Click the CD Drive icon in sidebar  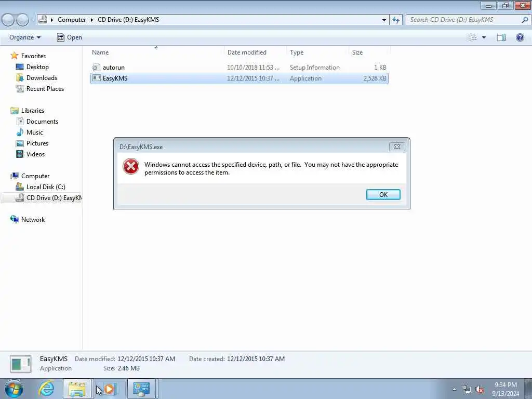[x=20, y=197]
